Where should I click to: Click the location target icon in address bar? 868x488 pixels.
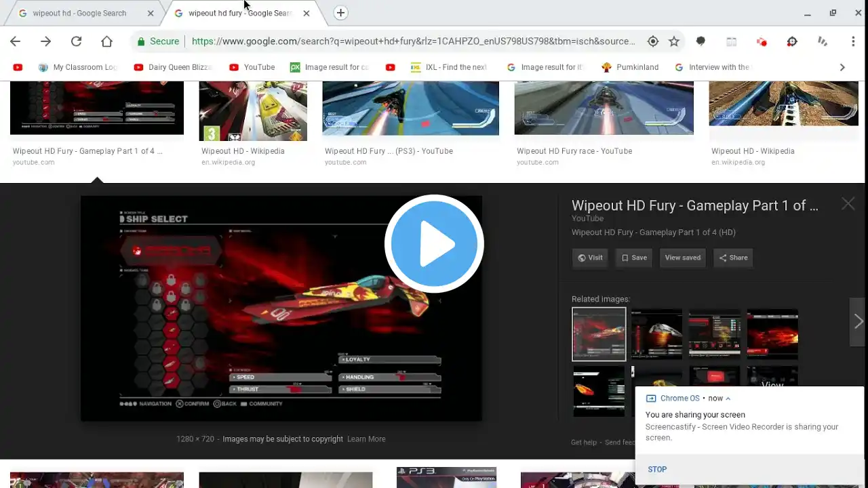tap(653, 41)
